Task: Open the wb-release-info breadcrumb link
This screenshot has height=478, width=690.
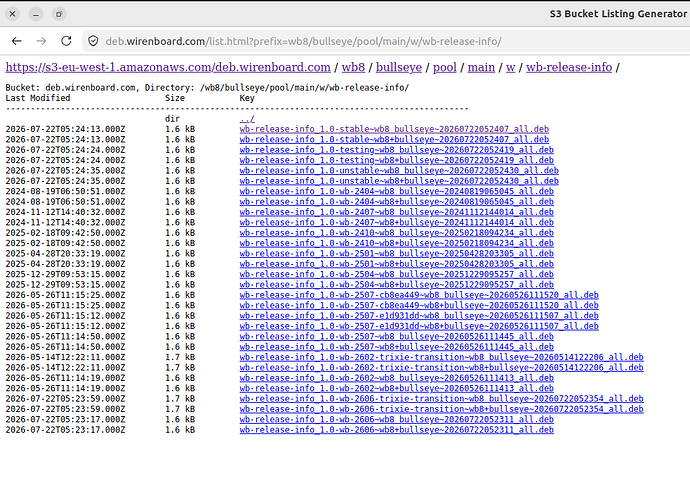Action: click(569, 67)
